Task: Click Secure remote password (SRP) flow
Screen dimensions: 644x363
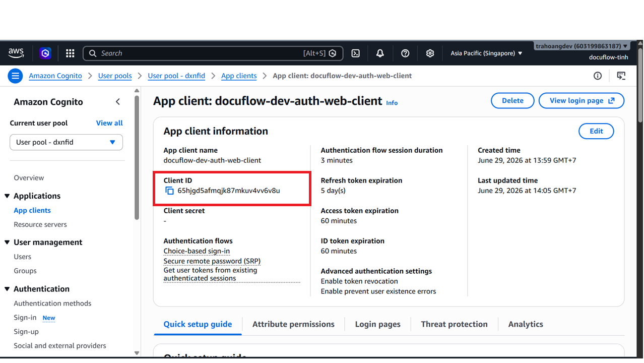Action: click(x=212, y=261)
